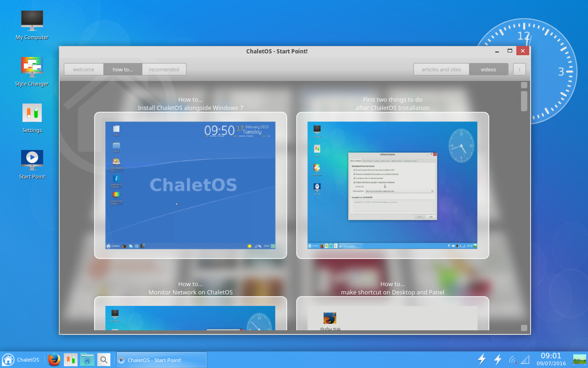This screenshot has width=588, height=368.
Task: Minimize the Start Point window
Action: click(497, 51)
